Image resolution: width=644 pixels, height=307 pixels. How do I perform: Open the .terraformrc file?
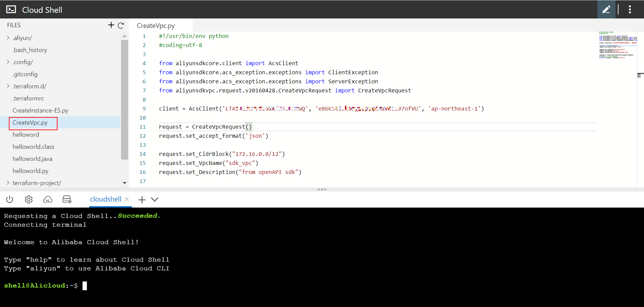point(28,98)
